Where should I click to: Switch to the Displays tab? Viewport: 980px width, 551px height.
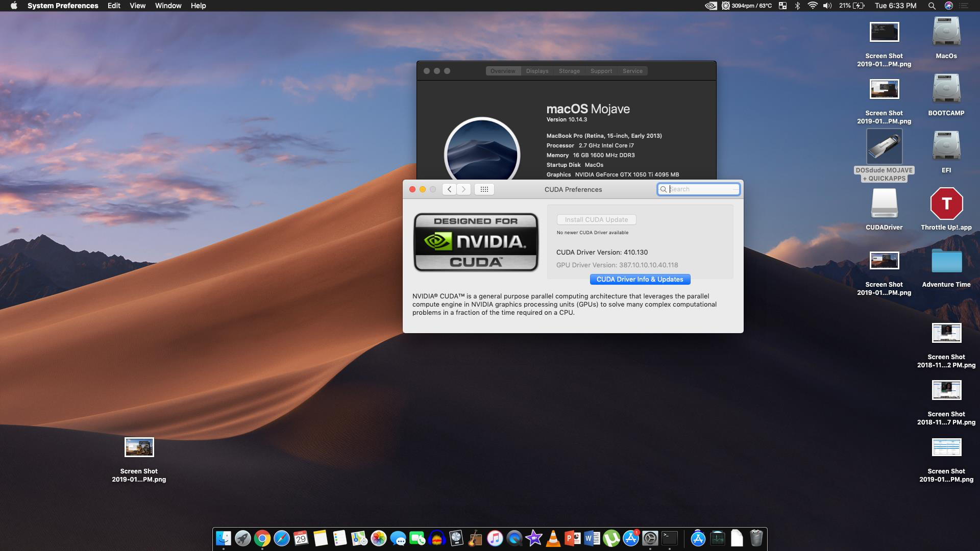point(537,71)
